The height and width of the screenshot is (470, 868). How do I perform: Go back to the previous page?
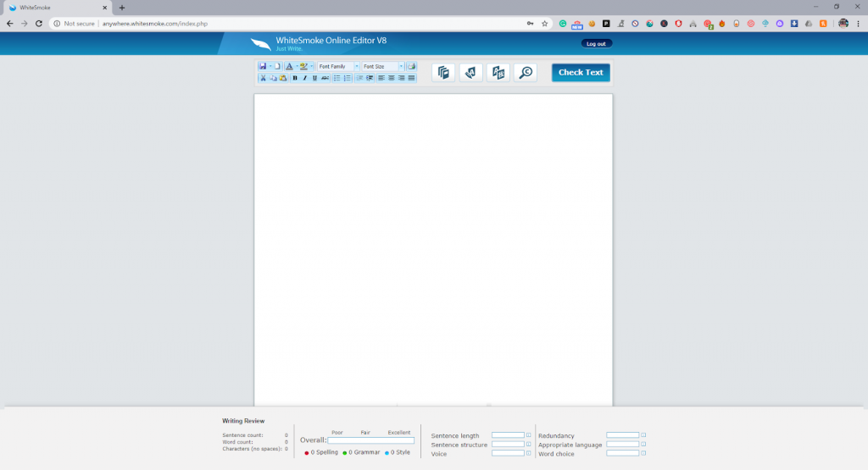[9, 24]
